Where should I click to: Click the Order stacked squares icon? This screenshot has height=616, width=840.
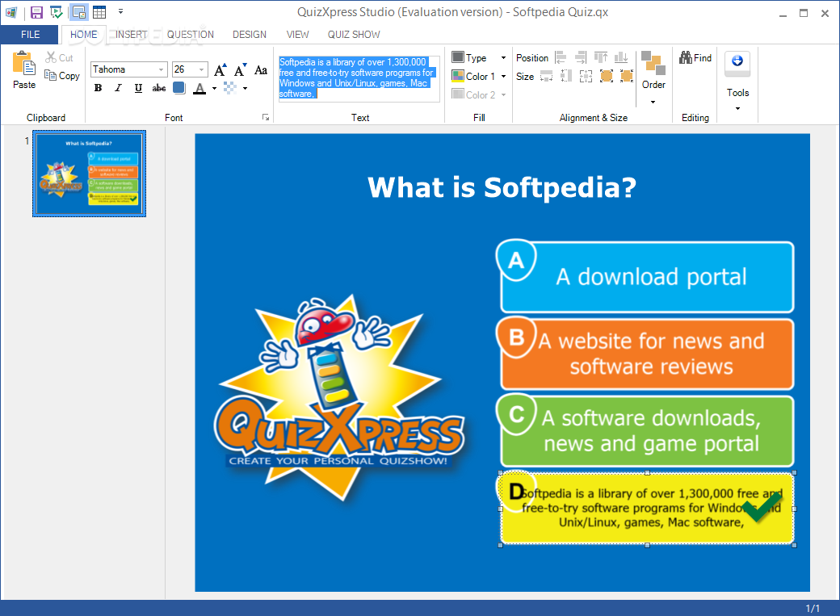click(653, 65)
